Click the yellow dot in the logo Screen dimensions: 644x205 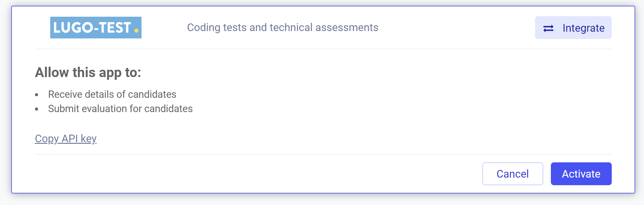pyautogui.click(x=136, y=30)
